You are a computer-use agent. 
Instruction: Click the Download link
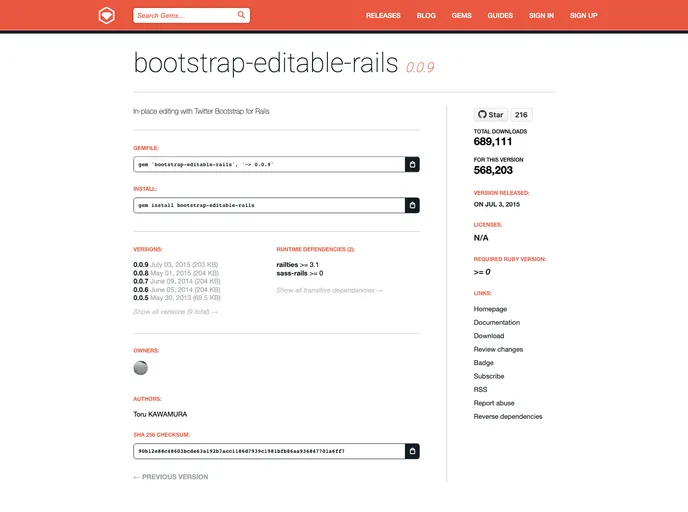click(x=489, y=336)
